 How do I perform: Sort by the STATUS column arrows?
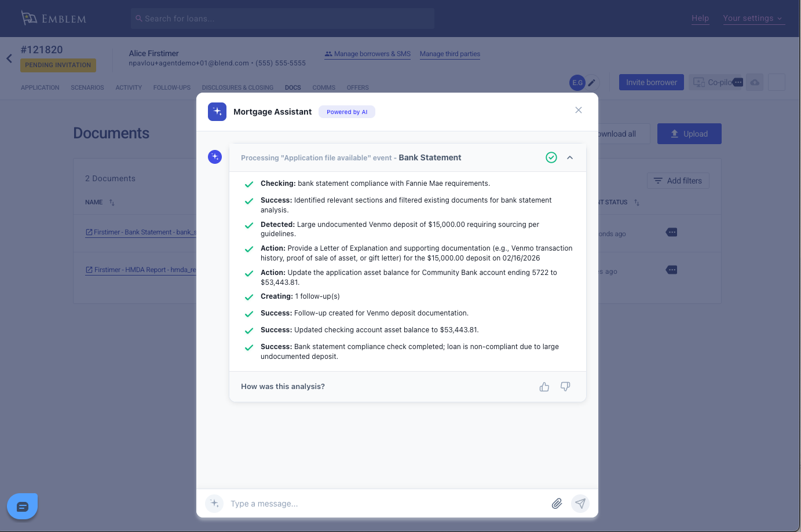[x=637, y=203]
